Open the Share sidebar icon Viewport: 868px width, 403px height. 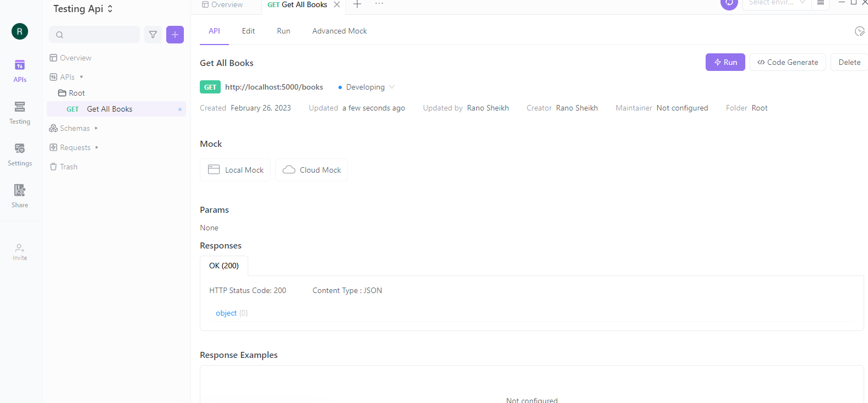20,196
